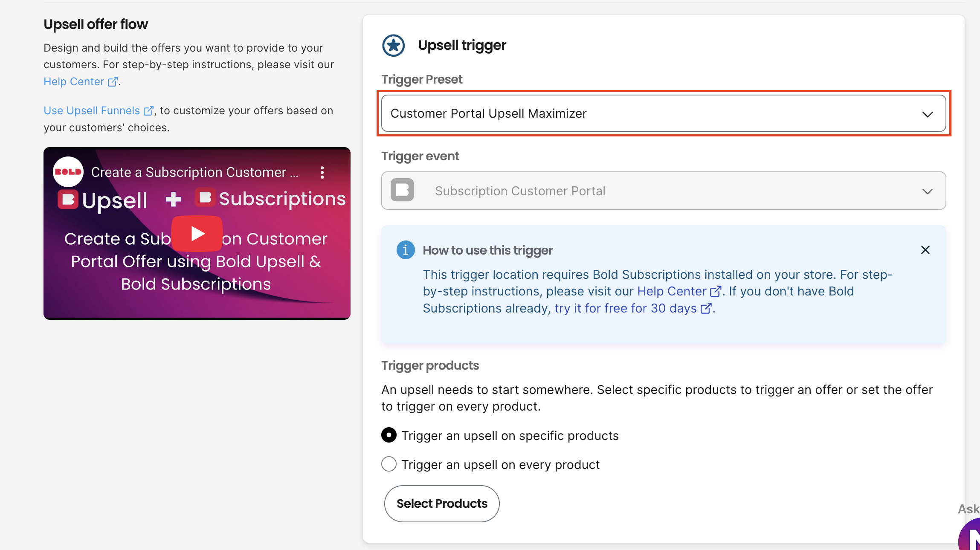Play the Bold Upsell YouTube video

(x=197, y=234)
